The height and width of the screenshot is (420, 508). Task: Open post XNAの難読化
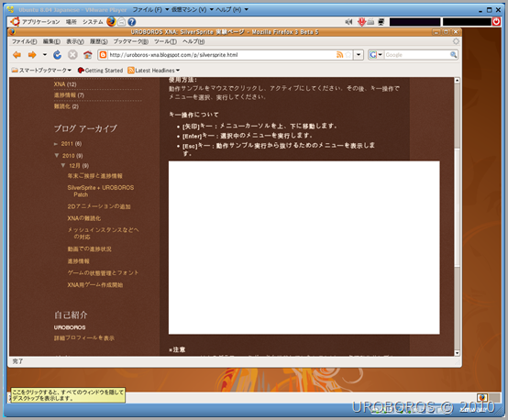pyautogui.click(x=84, y=218)
